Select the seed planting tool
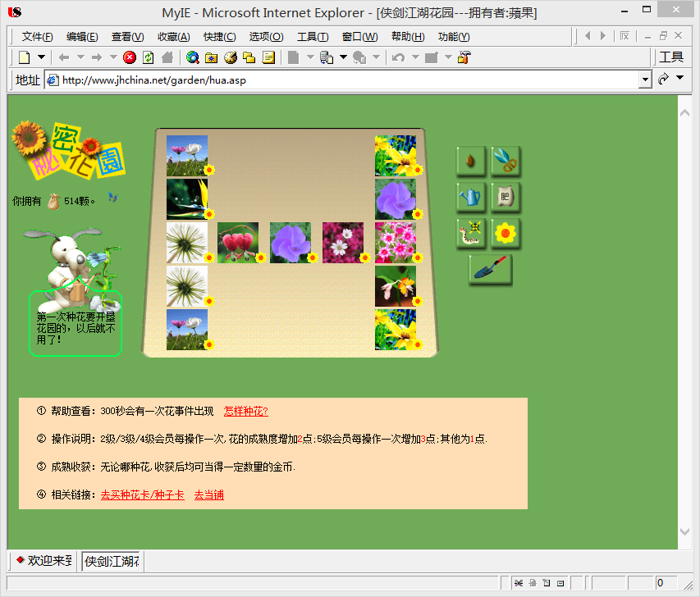 tap(470, 161)
